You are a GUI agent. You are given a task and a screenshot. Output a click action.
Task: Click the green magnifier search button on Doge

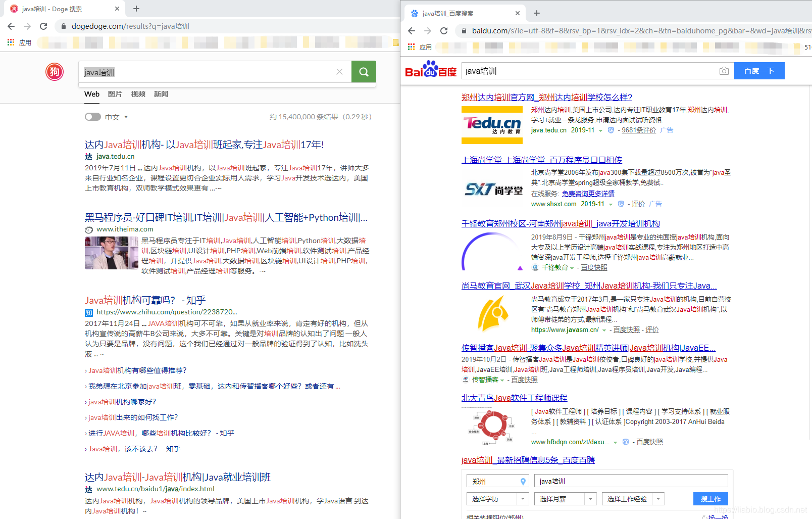point(364,72)
